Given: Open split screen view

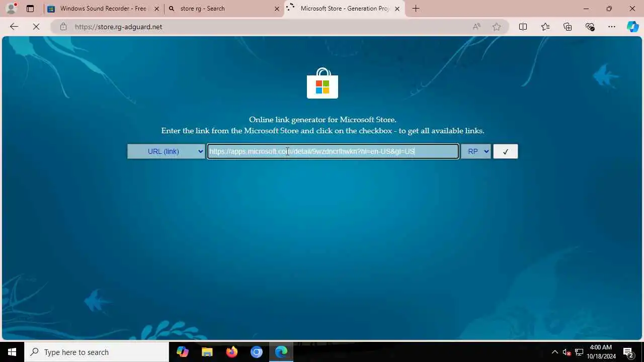Looking at the screenshot, I should pos(523,27).
